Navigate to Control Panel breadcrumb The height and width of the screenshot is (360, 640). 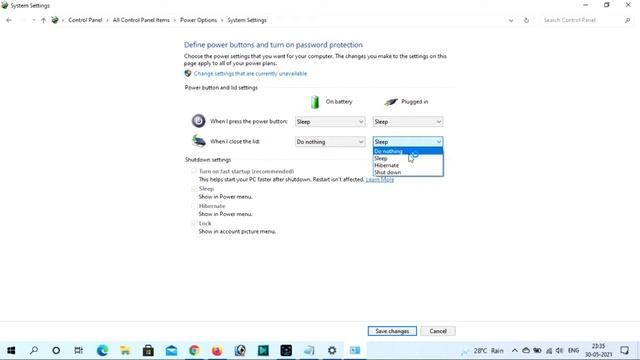click(85, 20)
